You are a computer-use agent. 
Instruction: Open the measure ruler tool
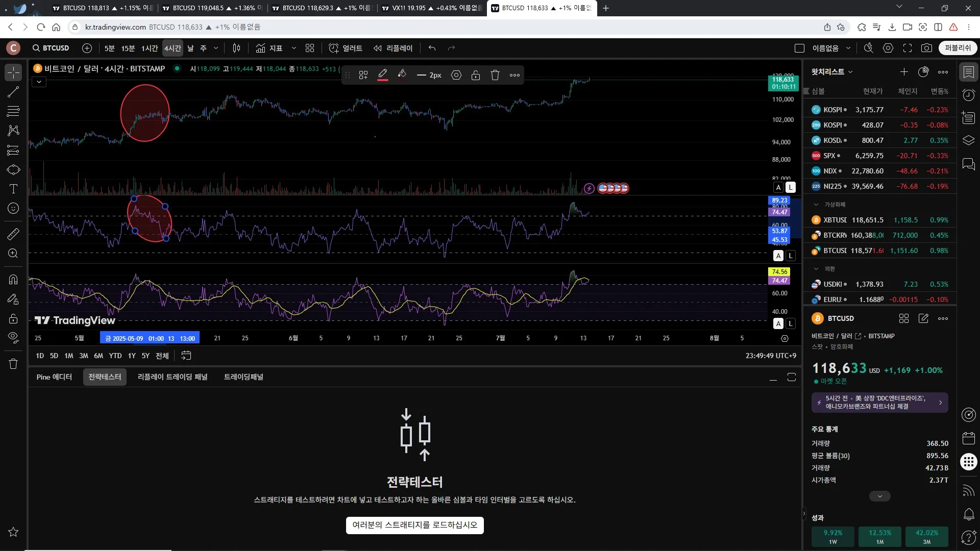(13, 234)
